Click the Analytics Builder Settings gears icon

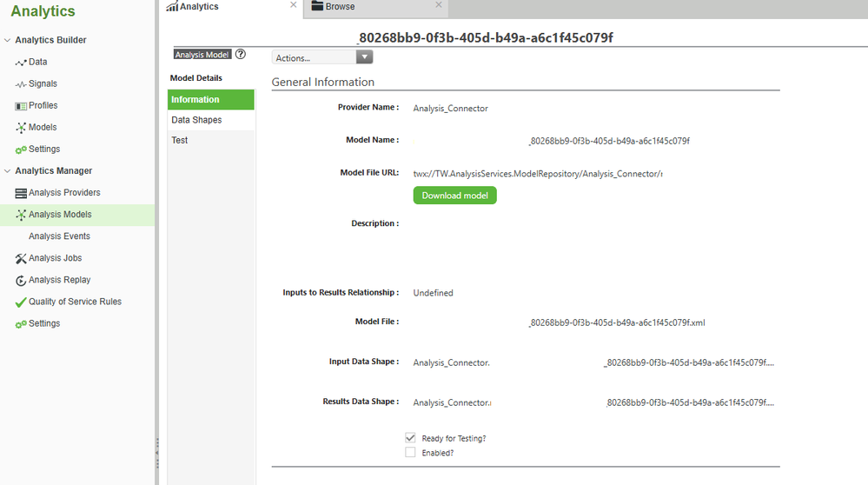21,149
